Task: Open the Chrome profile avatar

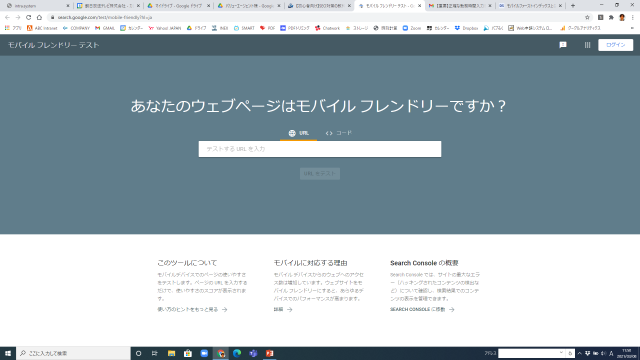Action: (x=622, y=18)
